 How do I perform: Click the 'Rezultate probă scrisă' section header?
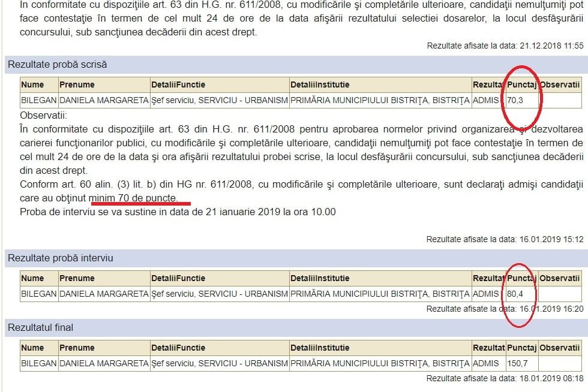[57, 64]
